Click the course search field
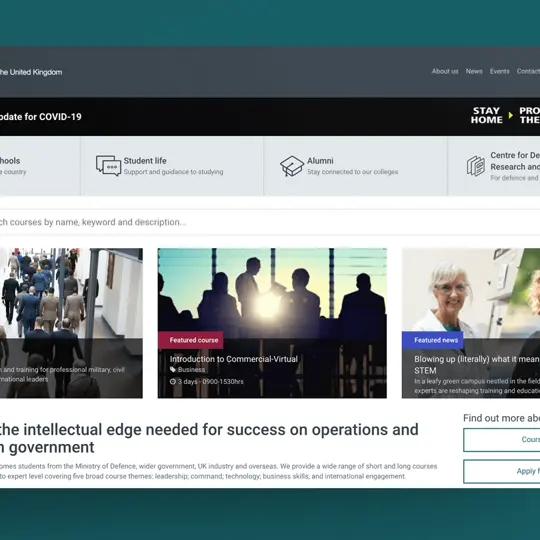The width and height of the screenshot is (540, 540). pos(270,222)
